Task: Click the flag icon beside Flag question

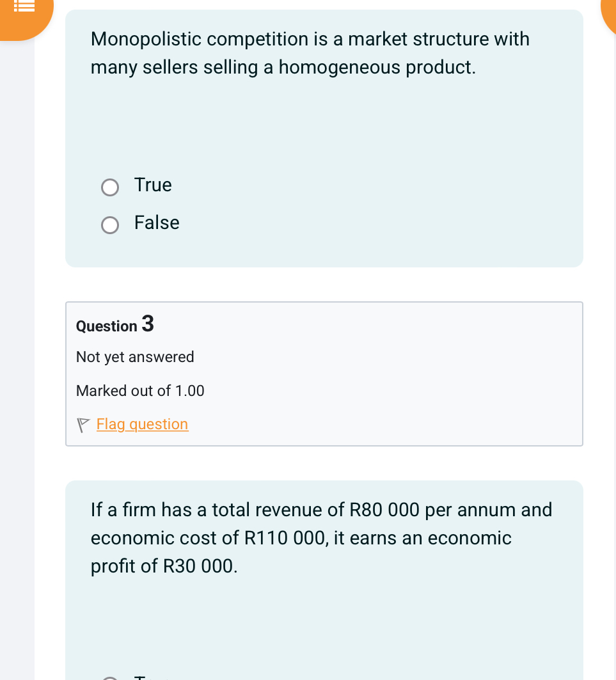Action: pyautogui.click(x=83, y=425)
